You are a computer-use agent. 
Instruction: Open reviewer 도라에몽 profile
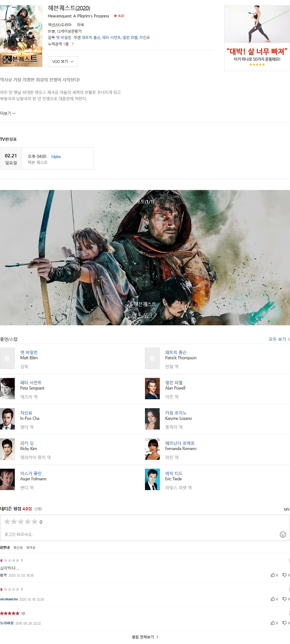click(x=7, y=623)
